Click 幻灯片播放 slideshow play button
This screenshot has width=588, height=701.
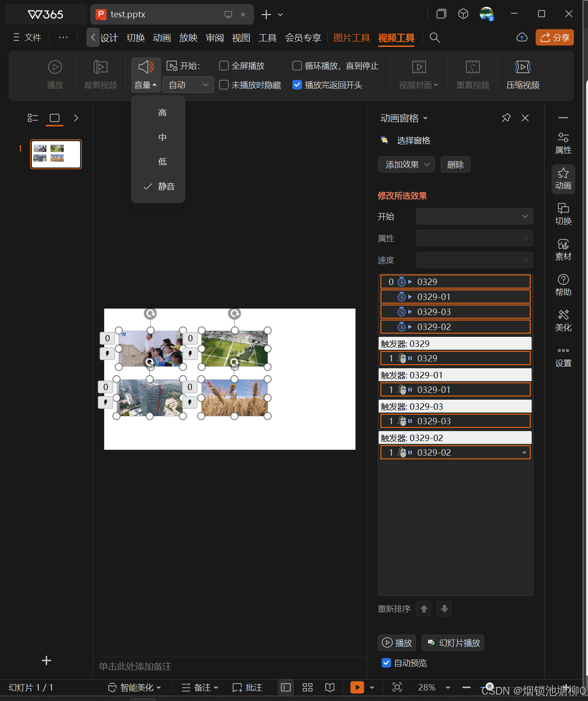(453, 643)
